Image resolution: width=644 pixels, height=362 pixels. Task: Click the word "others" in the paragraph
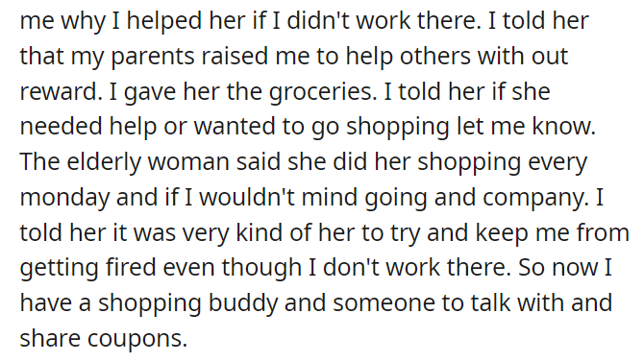tap(435, 57)
